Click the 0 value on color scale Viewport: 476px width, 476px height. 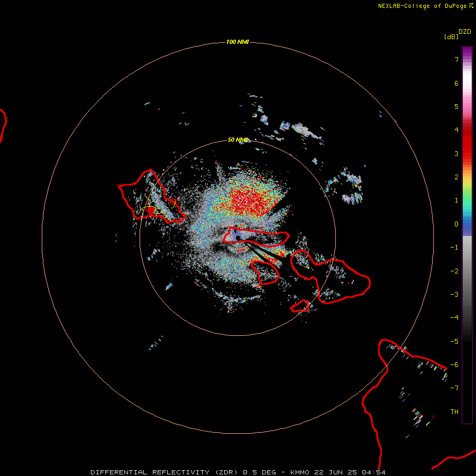click(x=456, y=224)
